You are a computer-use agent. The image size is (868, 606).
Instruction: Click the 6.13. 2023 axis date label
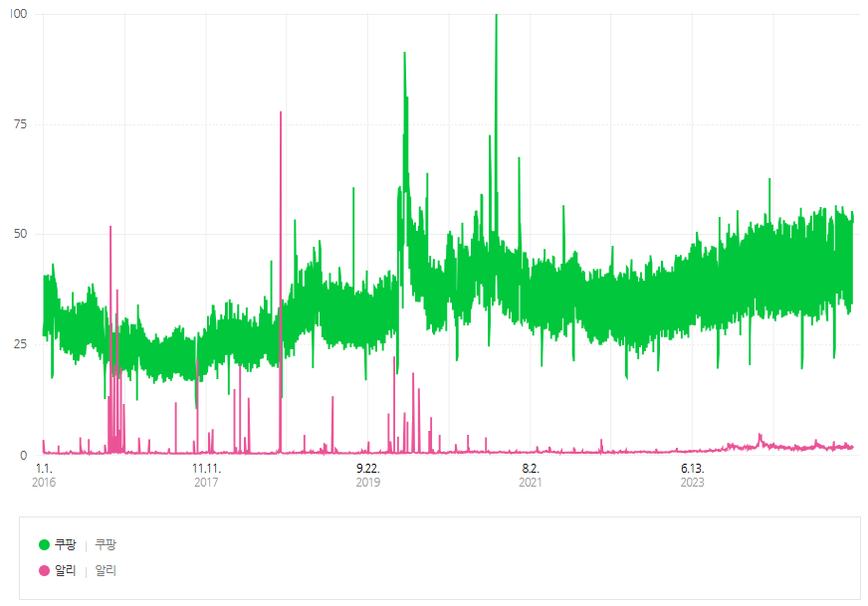[693, 476]
